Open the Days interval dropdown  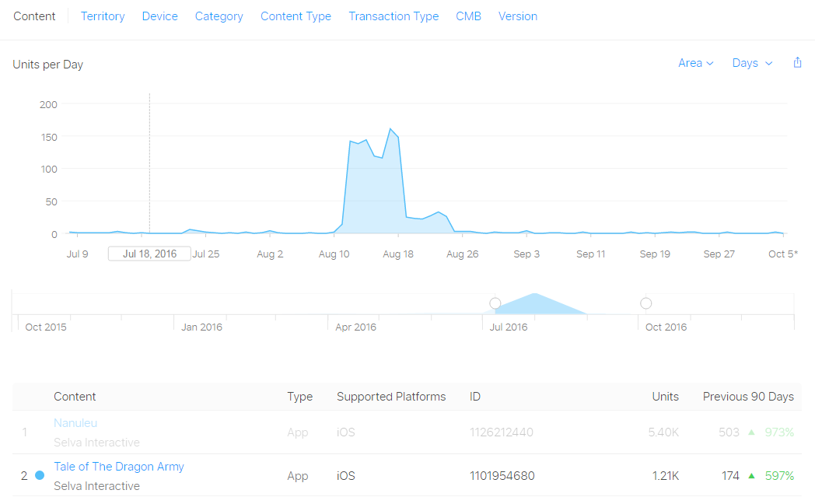click(752, 63)
